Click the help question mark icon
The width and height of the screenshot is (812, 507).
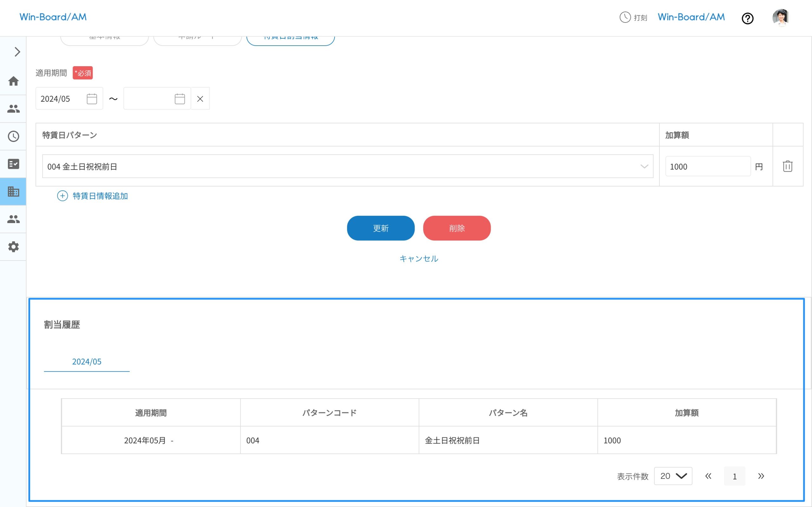[748, 18]
